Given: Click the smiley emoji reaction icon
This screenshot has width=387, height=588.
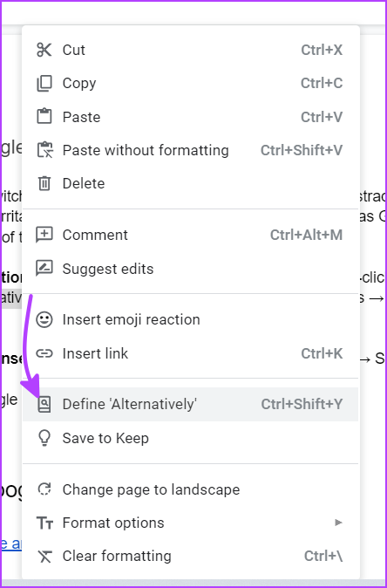Looking at the screenshot, I should (x=44, y=320).
